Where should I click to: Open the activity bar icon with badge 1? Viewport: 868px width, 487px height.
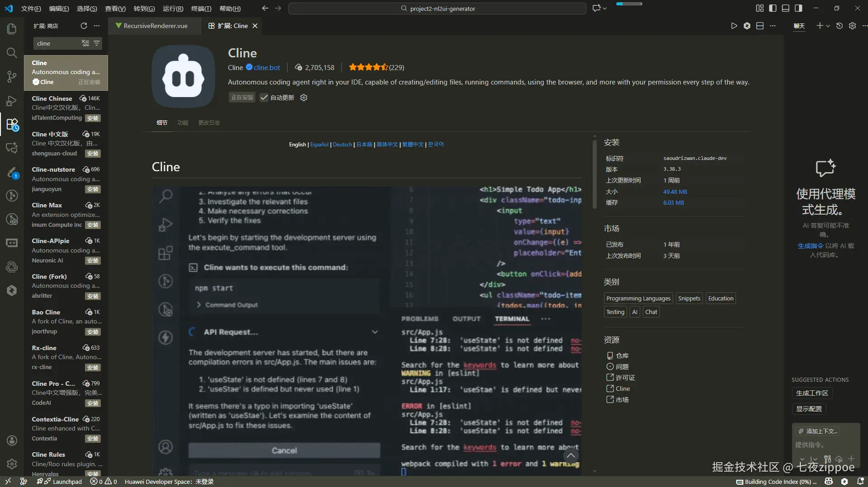coord(12,172)
